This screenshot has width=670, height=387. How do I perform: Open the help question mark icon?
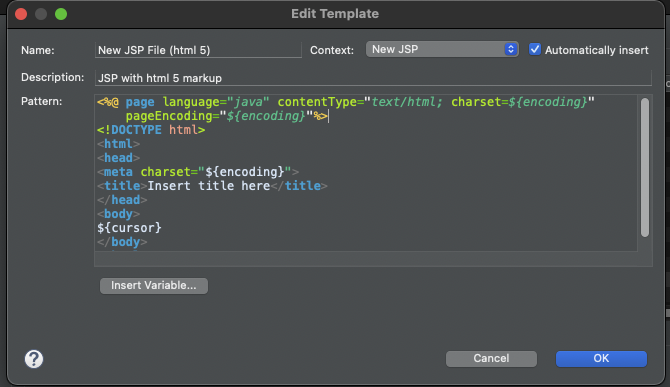point(34,359)
